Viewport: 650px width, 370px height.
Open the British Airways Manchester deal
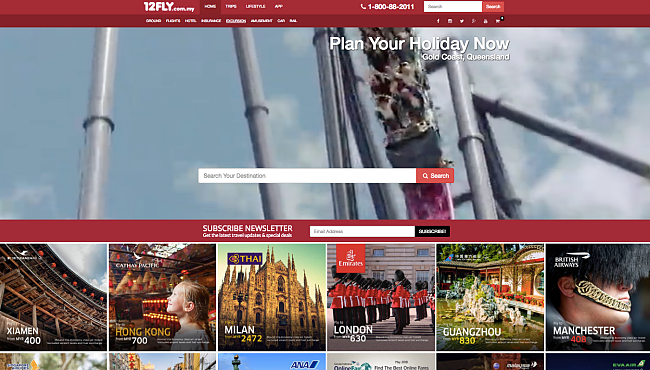[x=598, y=297]
